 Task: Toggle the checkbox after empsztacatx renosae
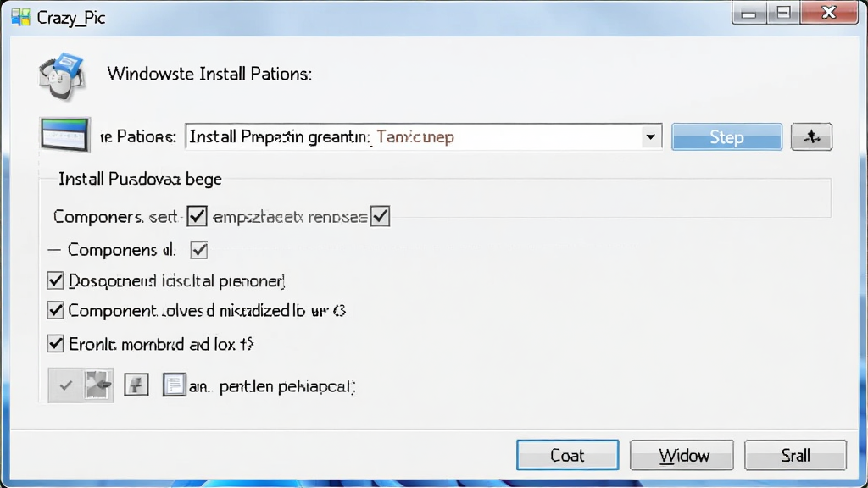(x=380, y=216)
